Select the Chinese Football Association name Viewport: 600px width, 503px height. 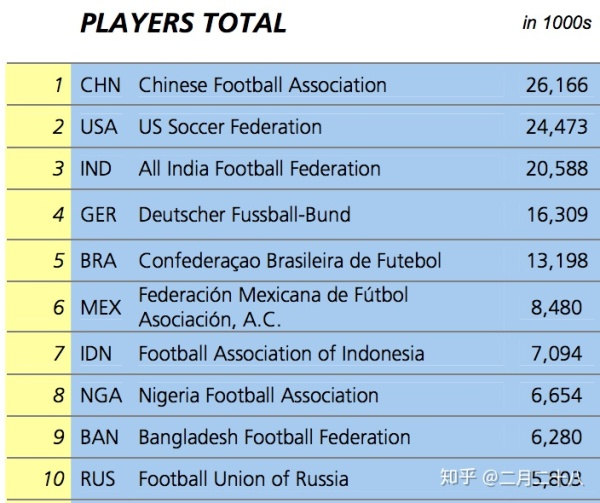coord(262,85)
